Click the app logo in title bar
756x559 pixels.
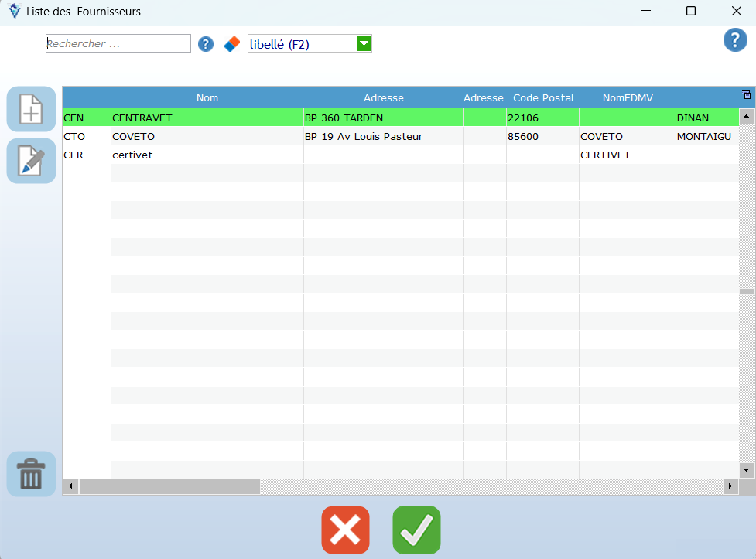pos(15,11)
